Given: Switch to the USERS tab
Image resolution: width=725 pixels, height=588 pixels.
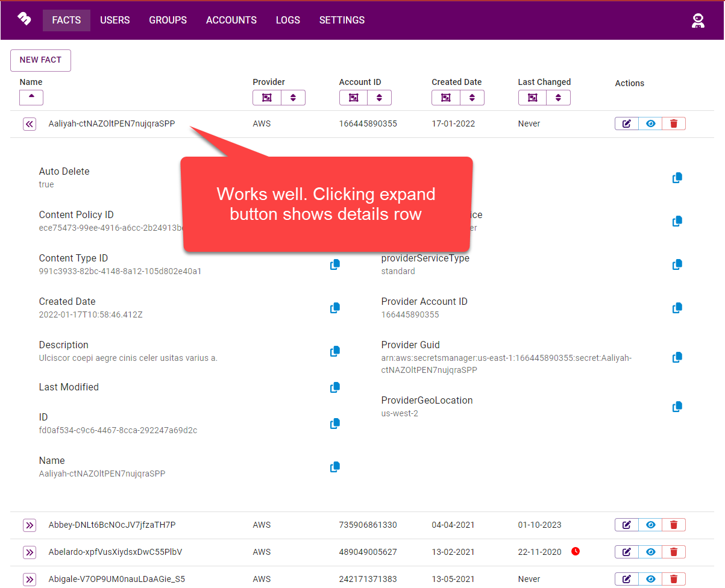Looking at the screenshot, I should click(x=115, y=20).
